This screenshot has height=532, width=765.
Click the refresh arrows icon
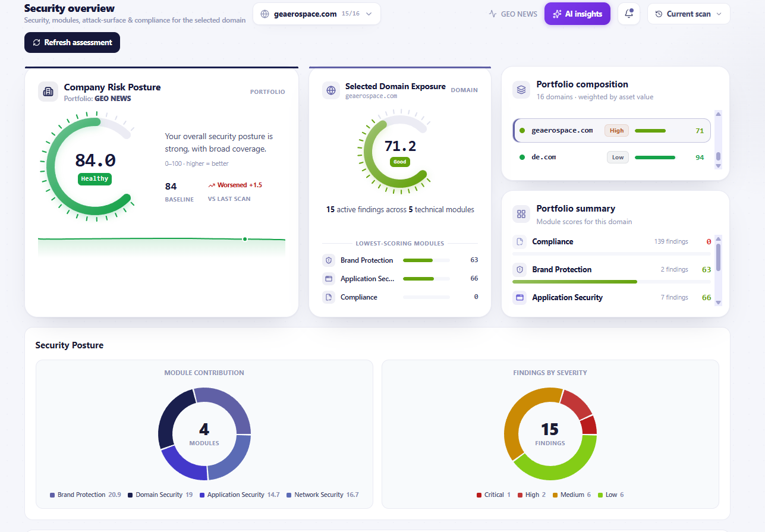[37, 42]
